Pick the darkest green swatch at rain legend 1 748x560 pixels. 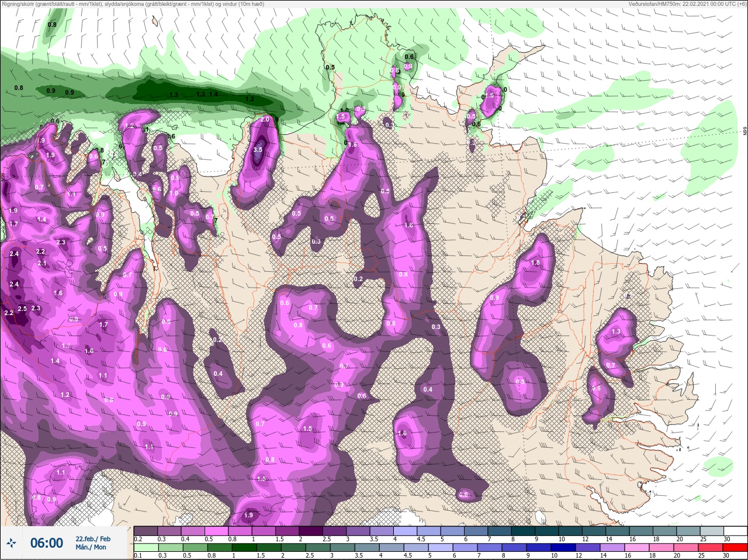[244, 548]
